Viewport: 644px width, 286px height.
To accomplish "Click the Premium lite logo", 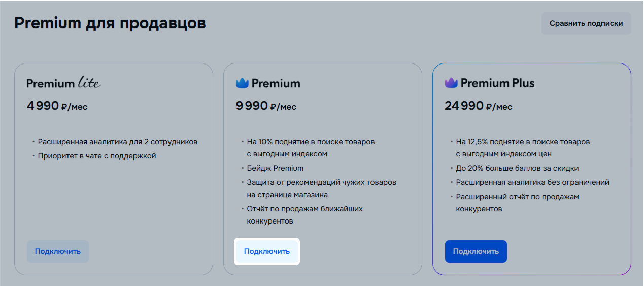I will pos(63,83).
